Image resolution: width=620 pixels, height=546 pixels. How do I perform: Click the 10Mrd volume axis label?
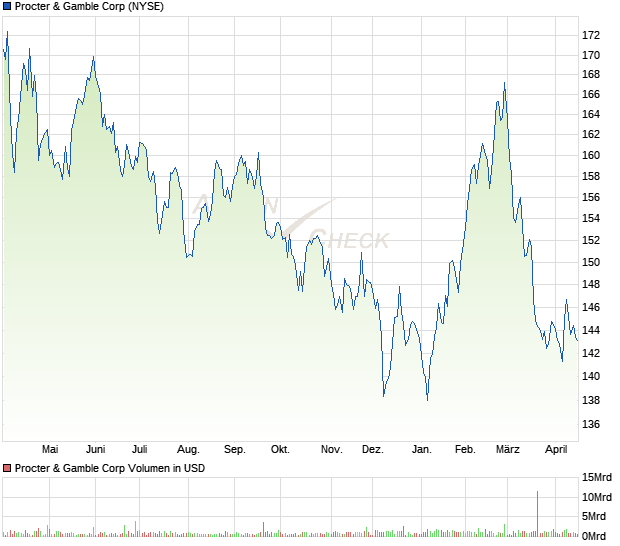pos(596,497)
